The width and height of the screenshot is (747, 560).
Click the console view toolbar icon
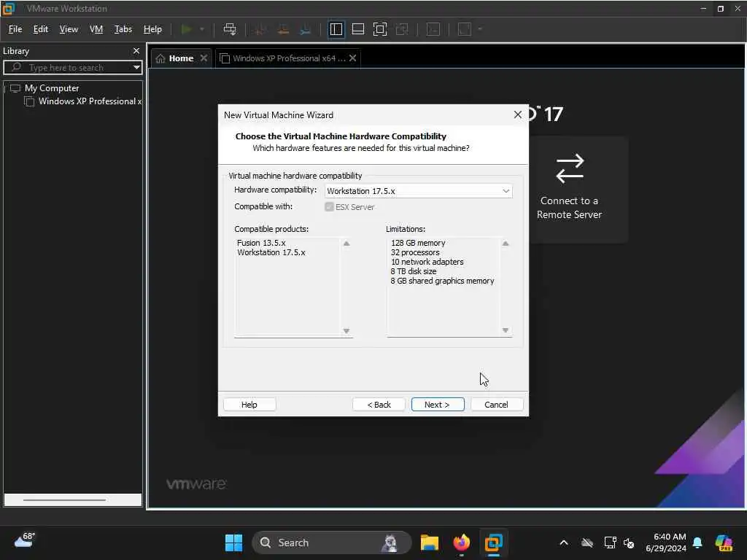[433, 29]
